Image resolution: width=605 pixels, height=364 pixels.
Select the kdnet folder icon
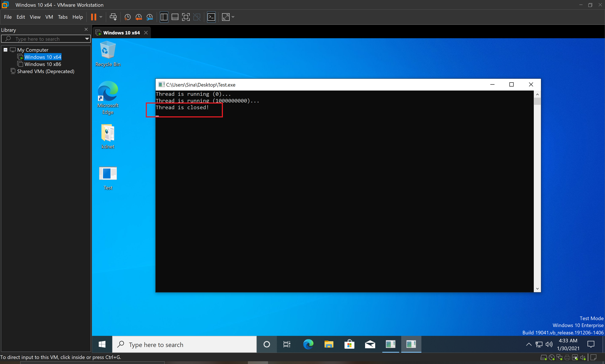point(108,136)
